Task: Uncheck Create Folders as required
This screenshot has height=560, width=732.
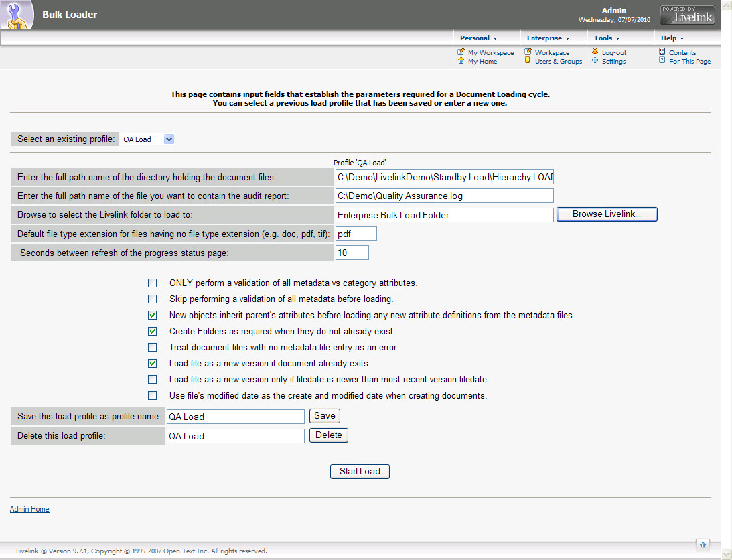Action: (152, 331)
